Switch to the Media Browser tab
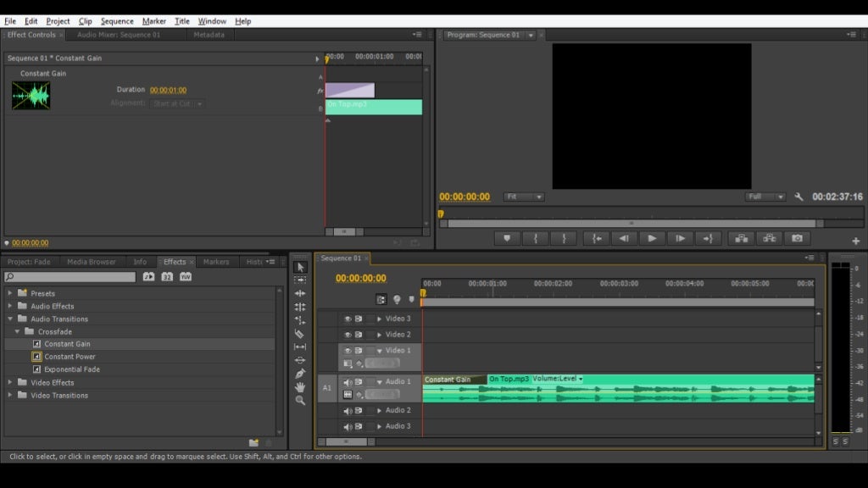This screenshot has height=488, width=868. [92, 262]
